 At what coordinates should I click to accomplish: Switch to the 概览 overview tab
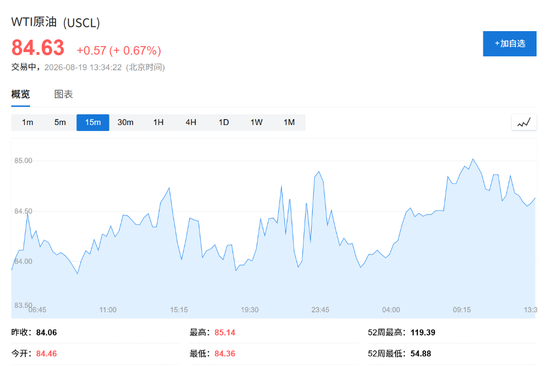coord(20,94)
